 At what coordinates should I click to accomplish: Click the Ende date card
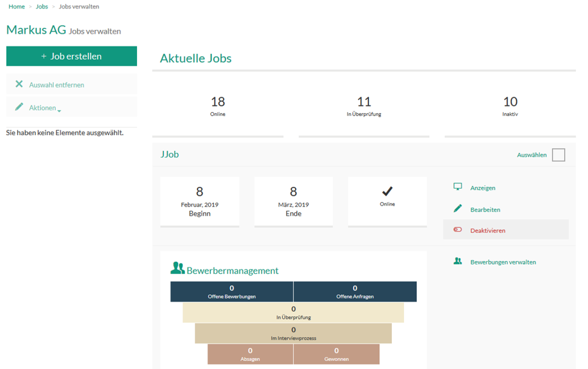(293, 202)
